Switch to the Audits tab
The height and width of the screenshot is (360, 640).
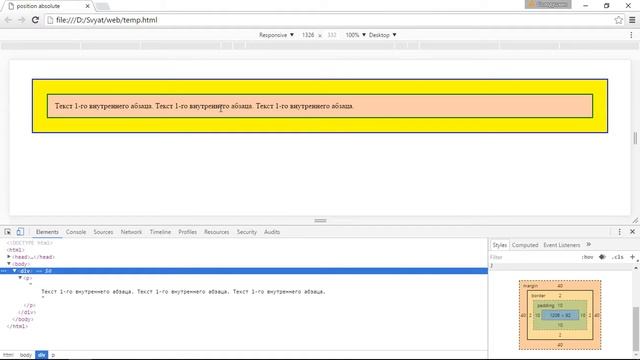tap(272, 232)
